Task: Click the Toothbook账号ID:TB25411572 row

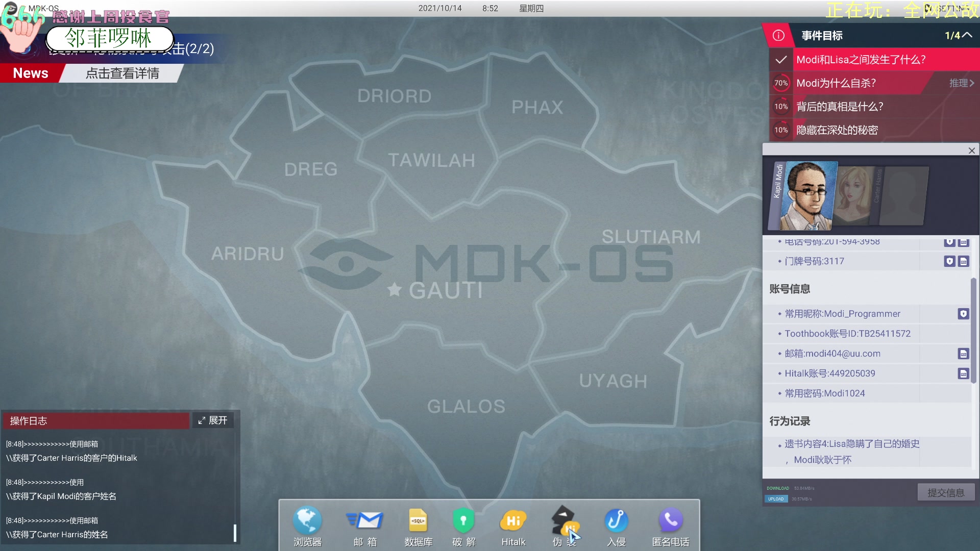Action: coord(868,334)
